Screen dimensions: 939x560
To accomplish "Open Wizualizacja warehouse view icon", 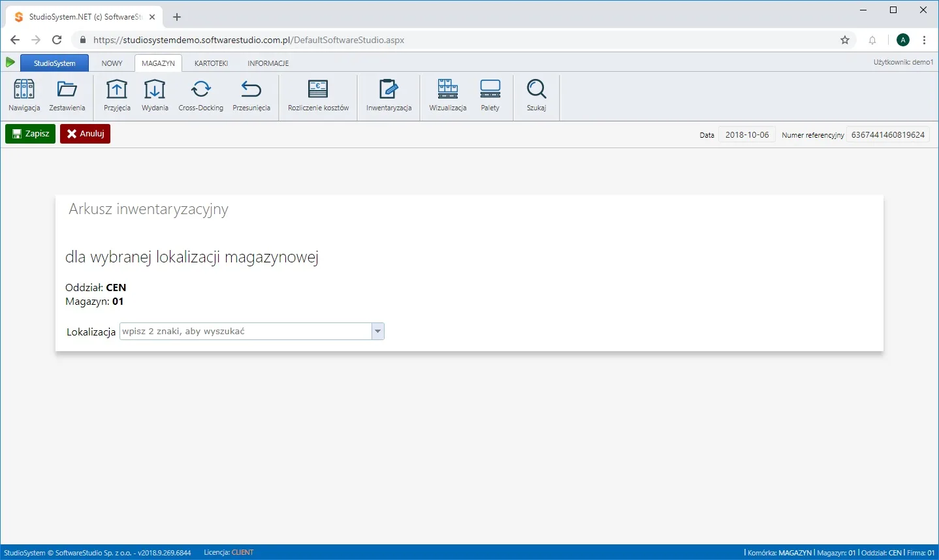I will click(x=448, y=96).
